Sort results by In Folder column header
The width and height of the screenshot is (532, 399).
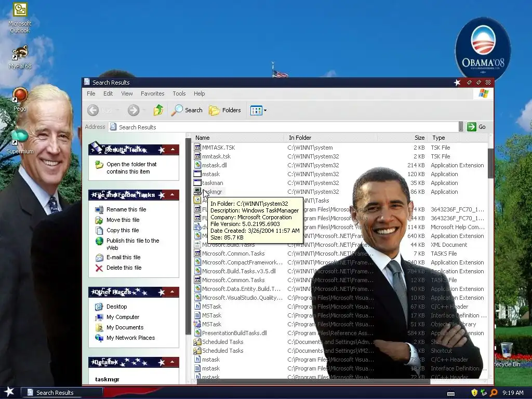point(330,138)
